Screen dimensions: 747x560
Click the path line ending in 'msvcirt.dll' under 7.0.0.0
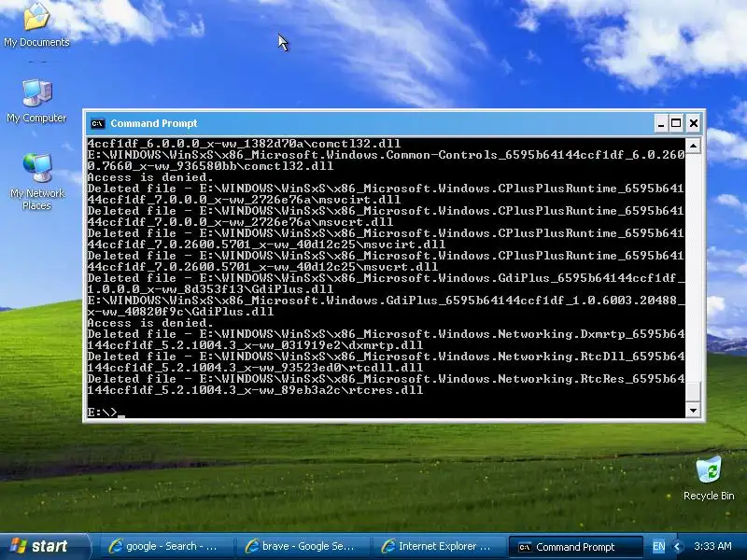(244, 200)
